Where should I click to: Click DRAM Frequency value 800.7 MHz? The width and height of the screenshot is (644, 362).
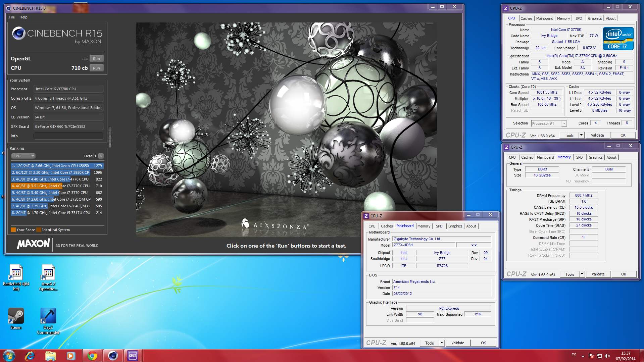point(584,195)
